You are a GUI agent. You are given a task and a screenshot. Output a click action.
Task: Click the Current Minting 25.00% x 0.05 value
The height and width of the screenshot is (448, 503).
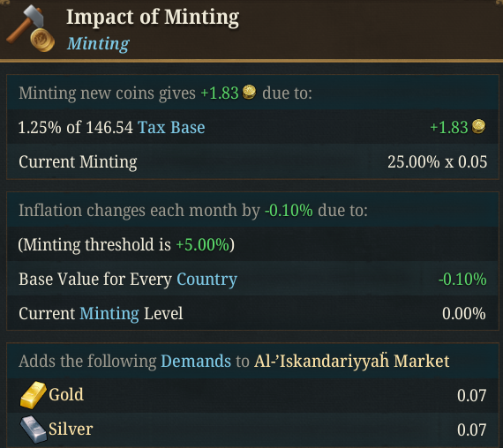tap(437, 161)
